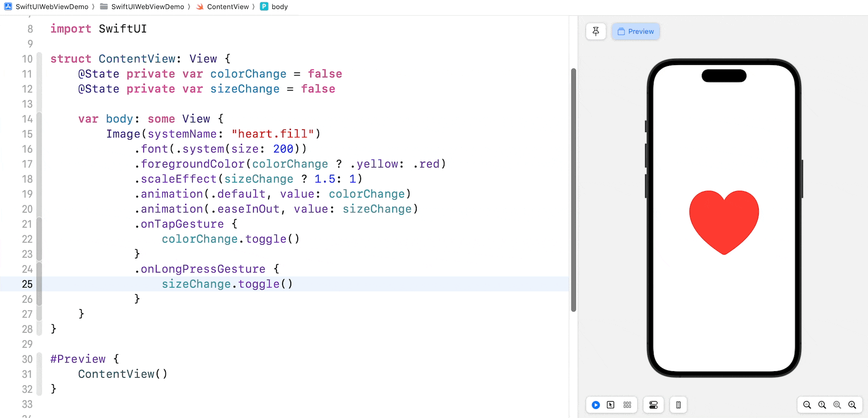Image resolution: width=868 pixels, height=418 pixels.
Task: Zoom in the preview canvas
Action: coord(852,405)
